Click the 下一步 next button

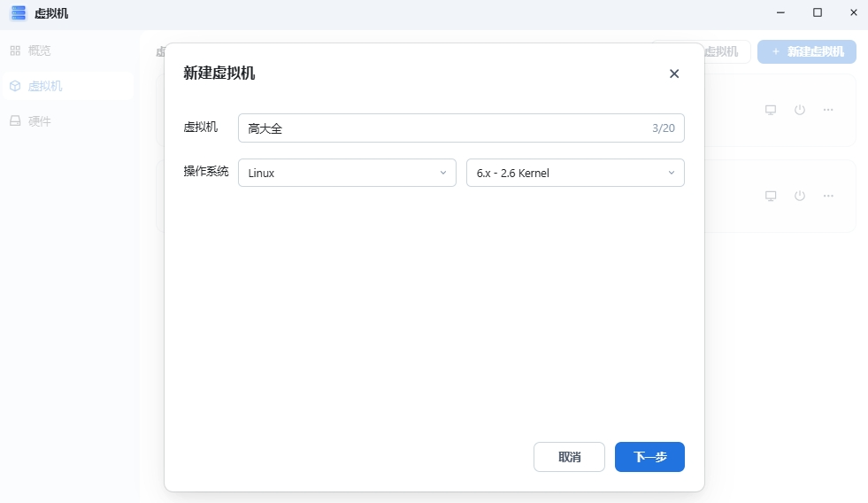point(649,457)
